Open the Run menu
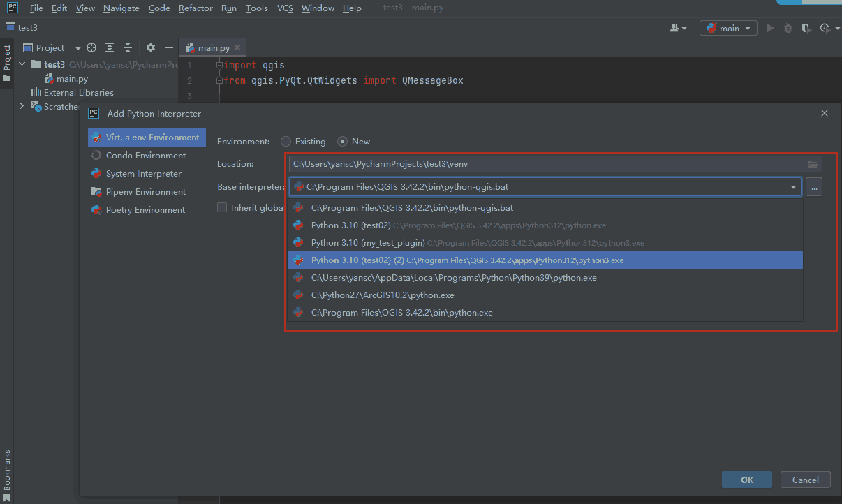The height and width of the screenshot is (504, 842). click(228, 8)
